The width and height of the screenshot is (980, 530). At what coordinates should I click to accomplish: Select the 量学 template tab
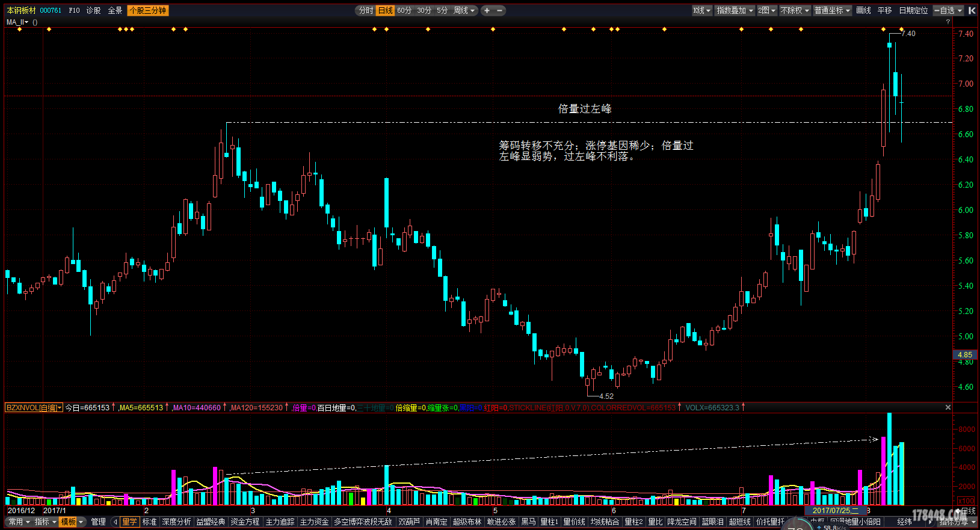[x=129, y=522]
